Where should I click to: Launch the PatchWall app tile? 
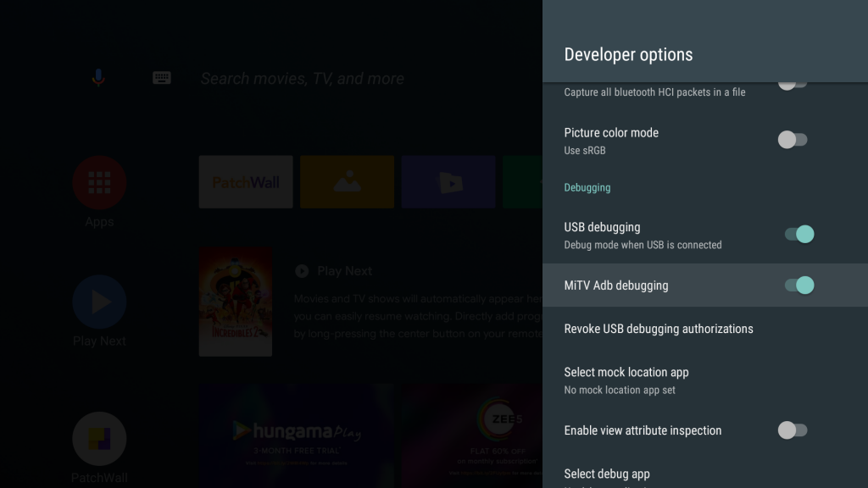(x=246, y=182)
